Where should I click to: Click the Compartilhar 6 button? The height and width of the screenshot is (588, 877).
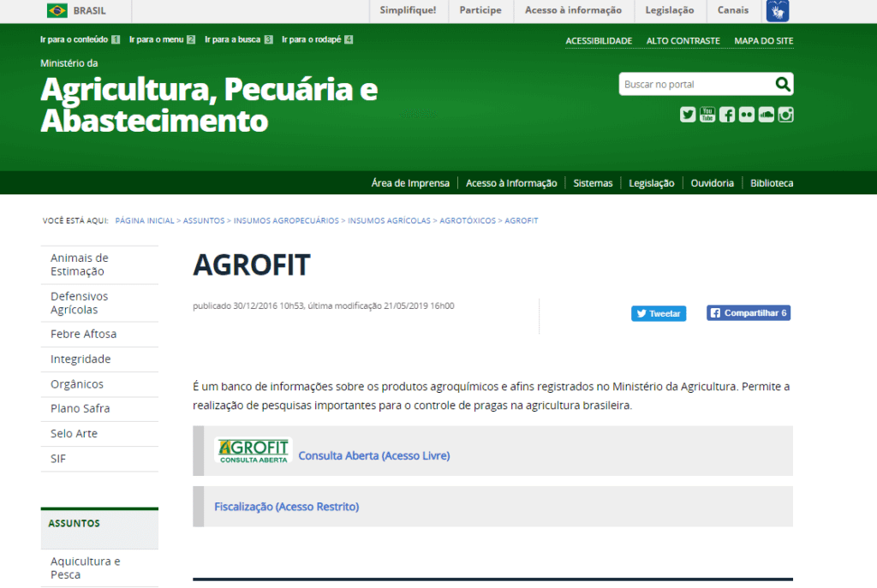click(x=748, y=312)
